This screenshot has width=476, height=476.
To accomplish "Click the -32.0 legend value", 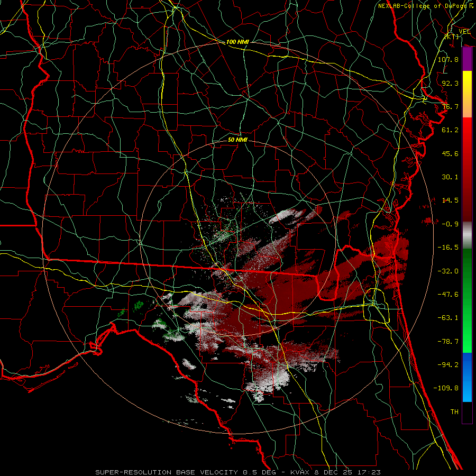I will (448, 271).
